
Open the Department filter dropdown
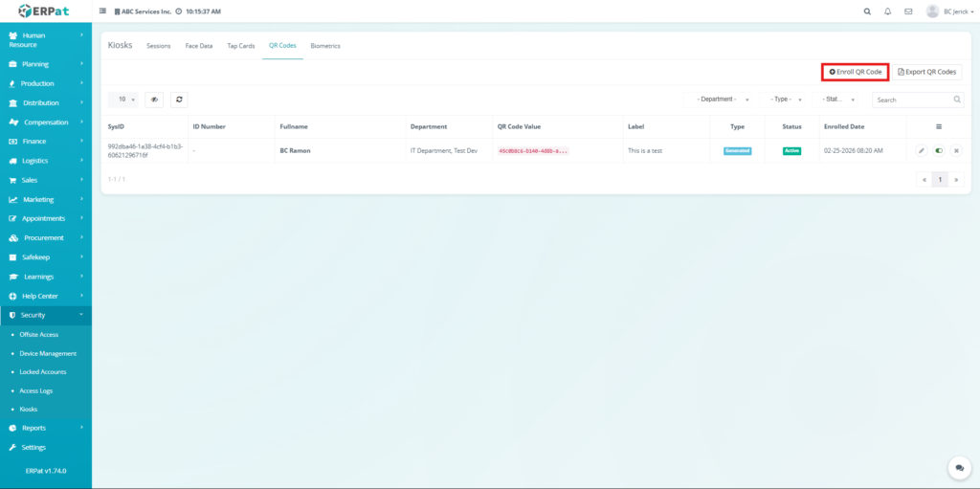720,99
